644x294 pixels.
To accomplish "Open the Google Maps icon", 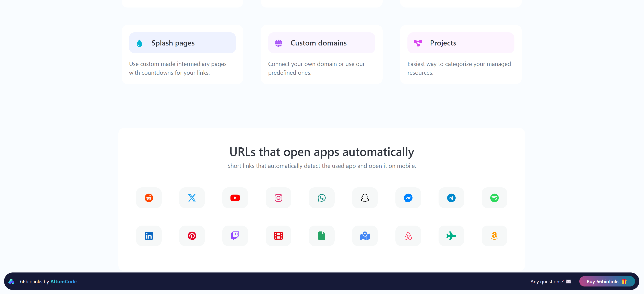I will click(x=365, y=236).
